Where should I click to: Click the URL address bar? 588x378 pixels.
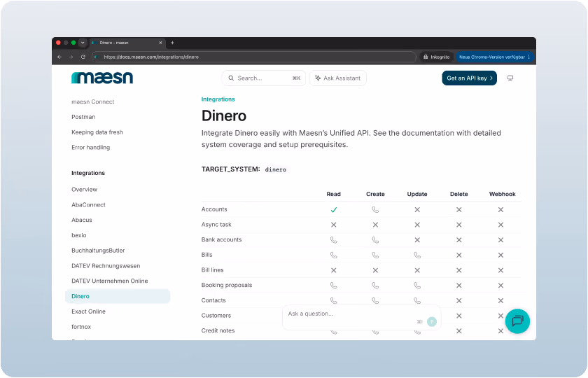point(254,57)
